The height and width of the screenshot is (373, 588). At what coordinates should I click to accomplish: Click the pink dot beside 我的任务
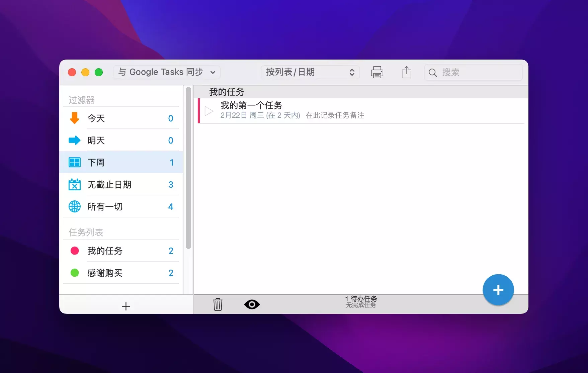pyautogui.click(x=75, y=251)
